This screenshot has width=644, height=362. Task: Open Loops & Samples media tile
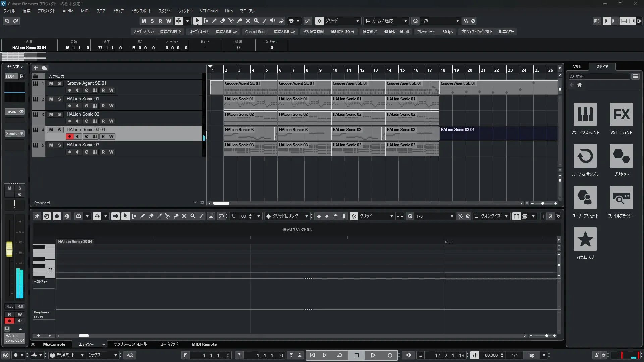pos(585,156)
